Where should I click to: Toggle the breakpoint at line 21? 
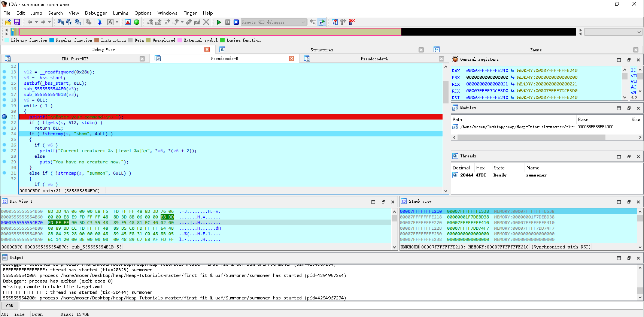click(x=4, y=117)
